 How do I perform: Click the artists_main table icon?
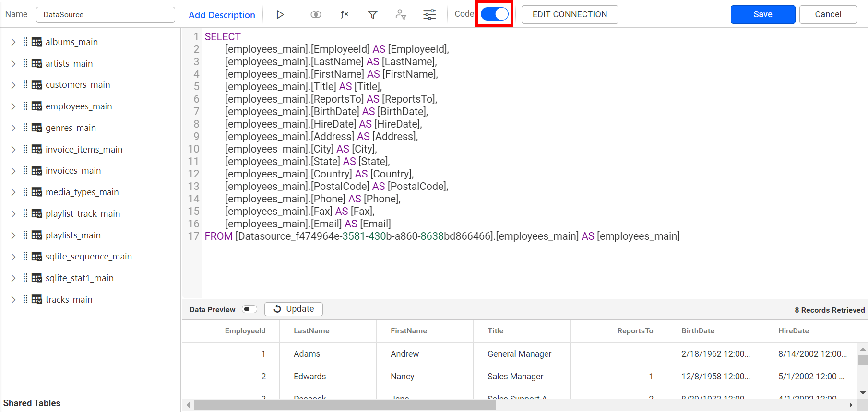pos(37,63)
